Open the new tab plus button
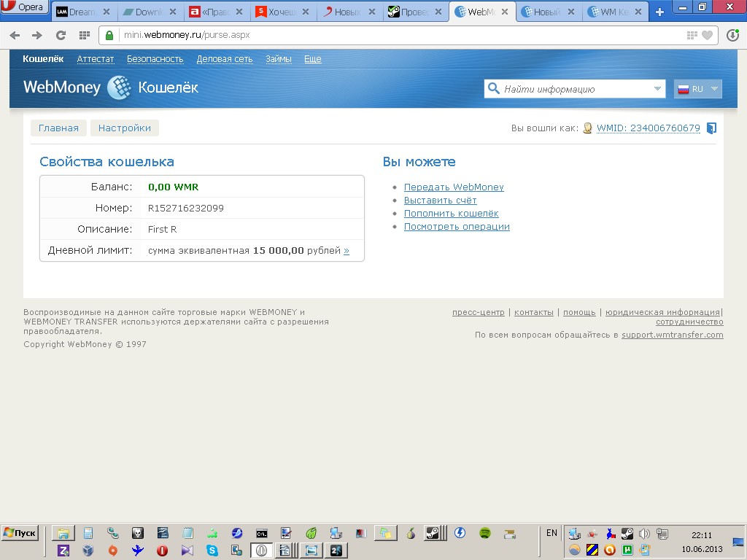This screenshot has width=747, height=560. (x=659, y=12)
